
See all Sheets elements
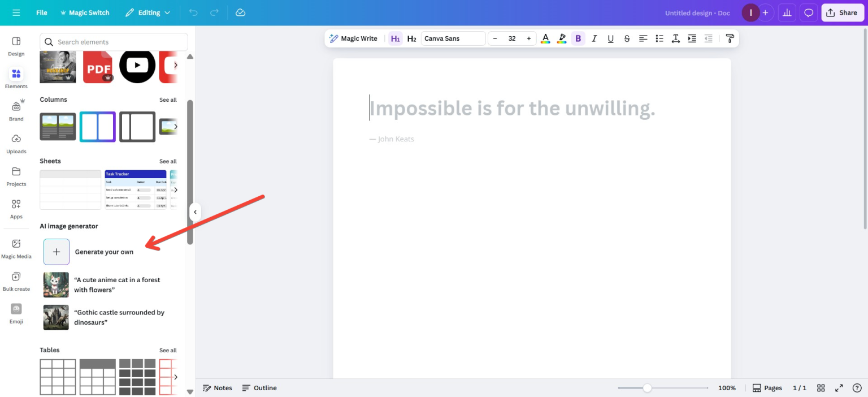click(168, 162)
